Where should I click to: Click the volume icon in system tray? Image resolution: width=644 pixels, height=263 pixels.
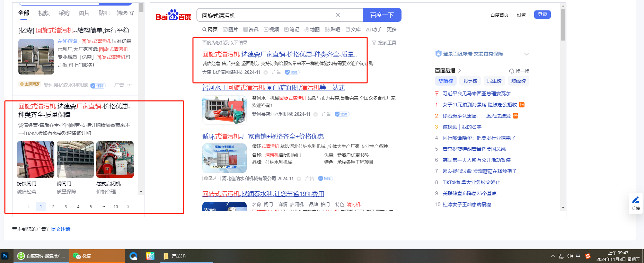570,256
